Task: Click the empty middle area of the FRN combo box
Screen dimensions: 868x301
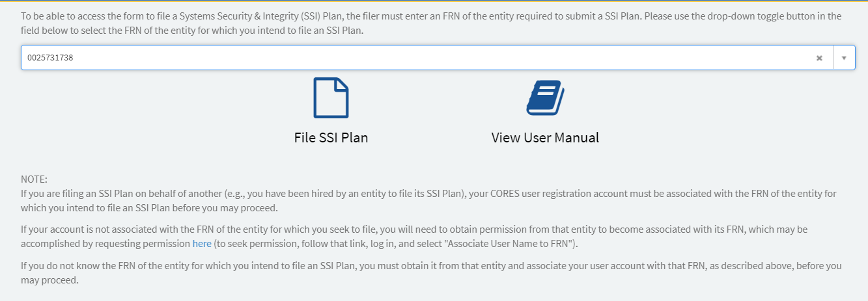Action: tap(423, 58)
